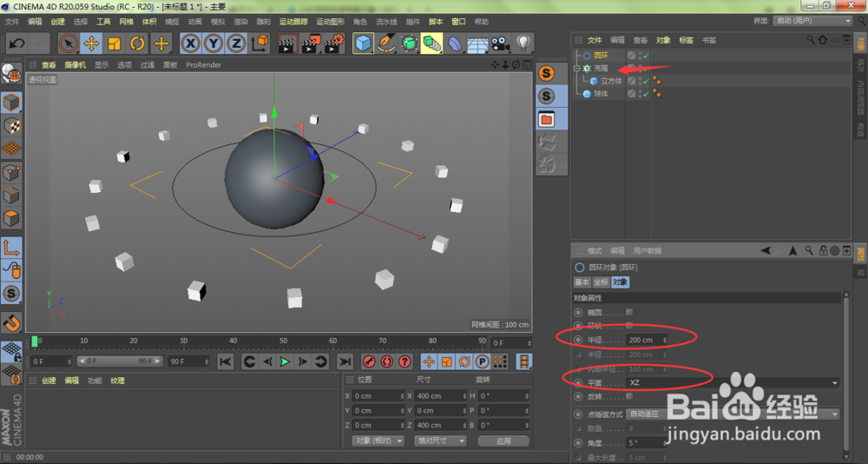
Task: Click frame 50 on the timeline ruler
Action: (284, 341)
